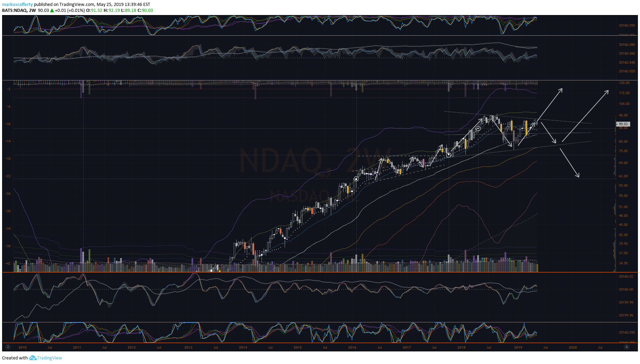Click the −18 left scale label

8,158
